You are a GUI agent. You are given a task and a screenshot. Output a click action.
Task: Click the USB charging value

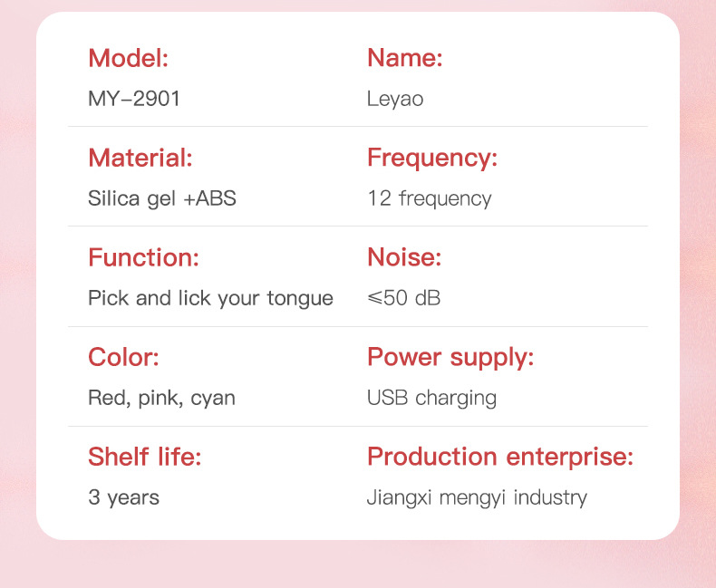pos(431,398)
